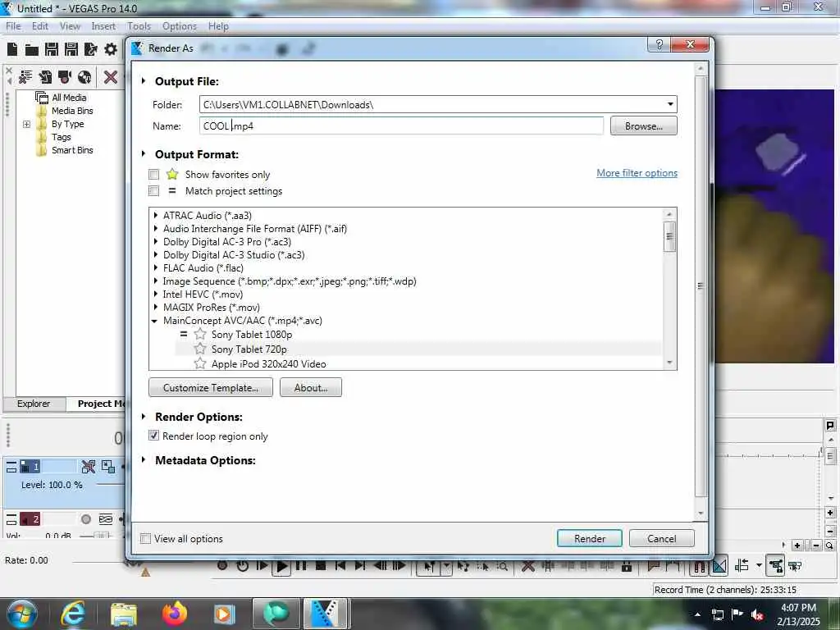Open the Folder path dropdown
Viewport: 840px width, 630px height.
(x=670, y=104)
